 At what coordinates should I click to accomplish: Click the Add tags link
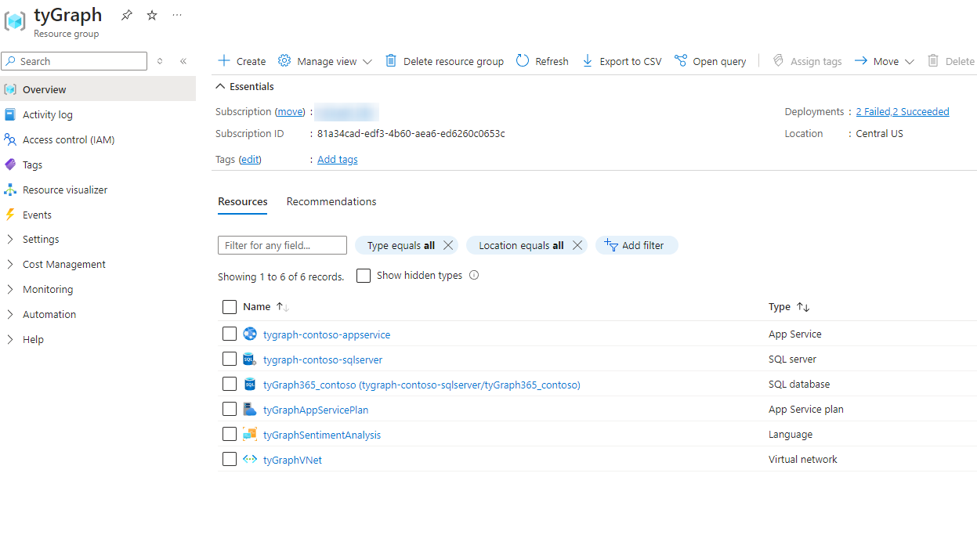tap(338, 159)
